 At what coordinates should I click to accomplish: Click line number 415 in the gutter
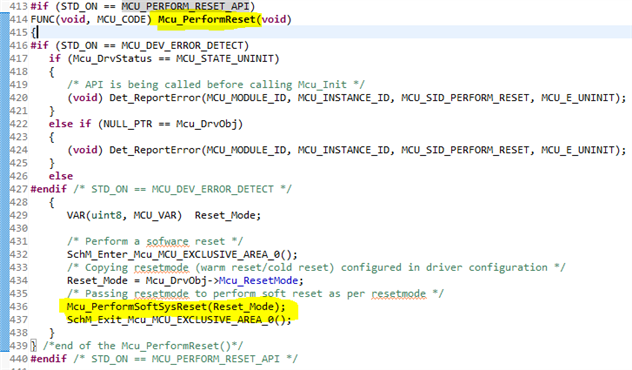coord(19,32)
